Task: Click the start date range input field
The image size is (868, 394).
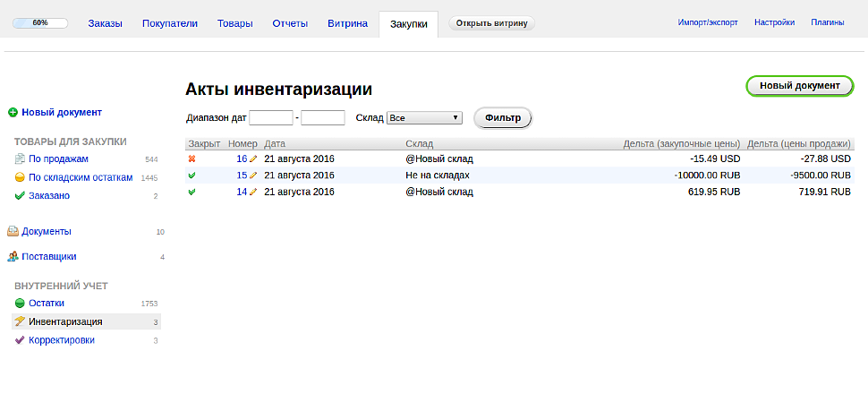Action: point(271,117)
